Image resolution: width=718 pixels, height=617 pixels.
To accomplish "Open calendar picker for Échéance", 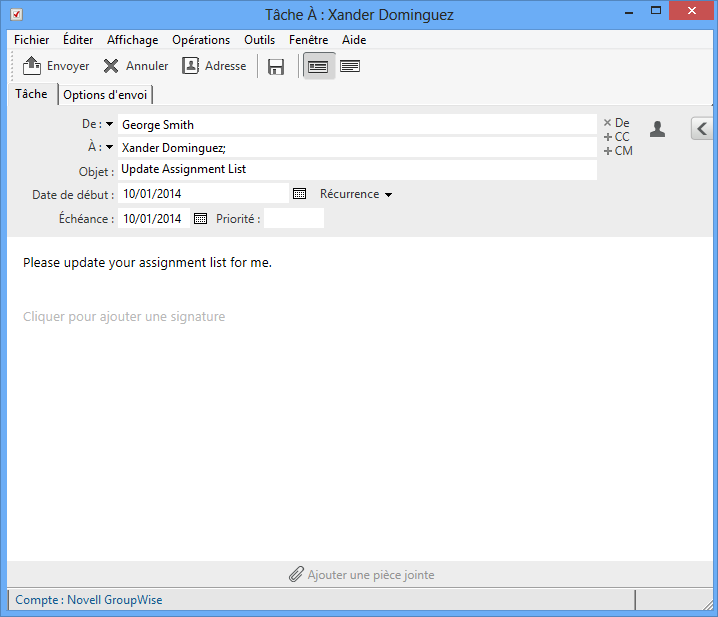I will (201, 218).
